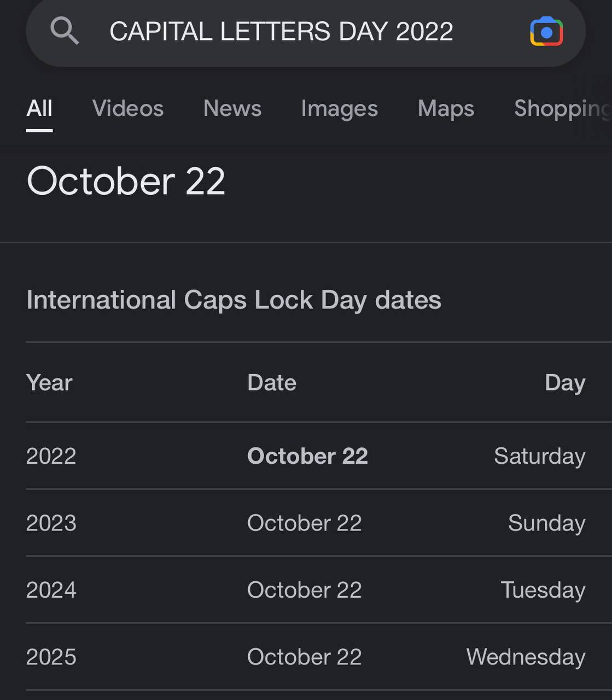Screen dimensions: 612x700
Task: Select the 2022 row year cell
Action: pyautogui.click(x=51, y=456)
